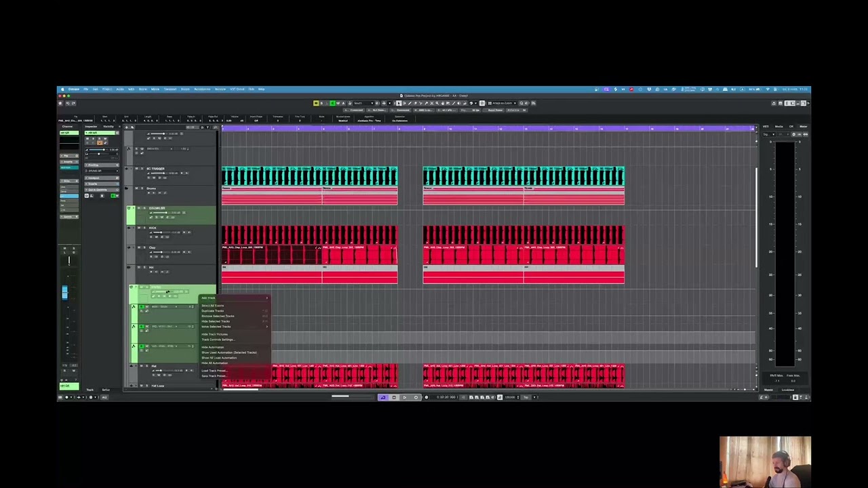868x488 pixels.
Task: Select the Object Selection arrow tool
Action: coord(399,103)
